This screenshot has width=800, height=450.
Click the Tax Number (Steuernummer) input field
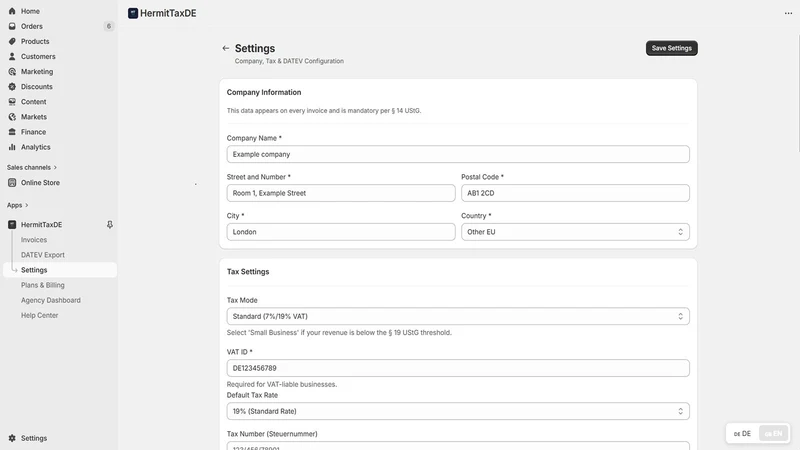point(458,445)
